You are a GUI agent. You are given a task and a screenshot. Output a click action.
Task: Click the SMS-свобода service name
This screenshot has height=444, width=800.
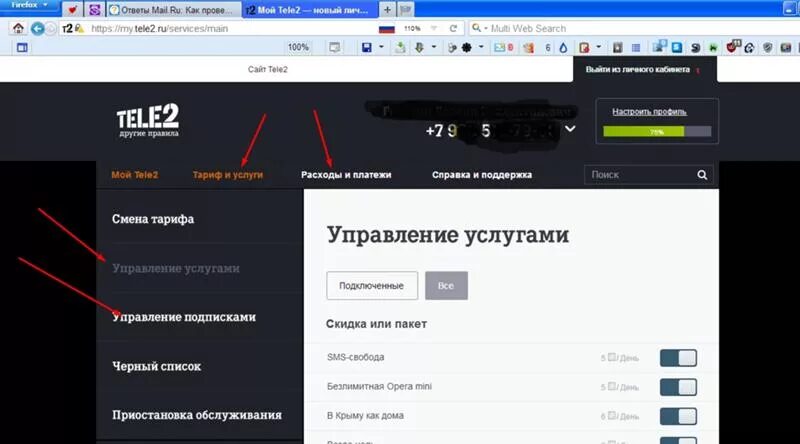tap(356, 357)
